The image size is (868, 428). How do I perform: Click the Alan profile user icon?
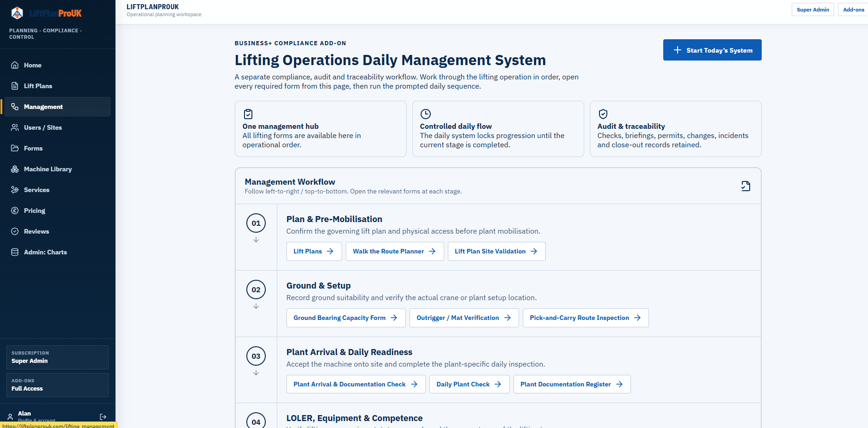[x=10, y=417]
